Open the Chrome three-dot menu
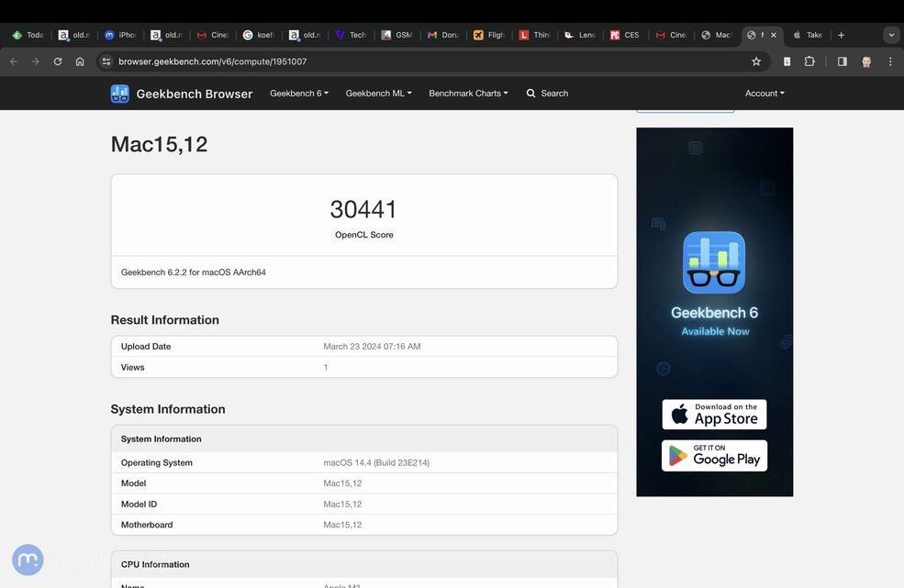 click(x=890, y=61)
